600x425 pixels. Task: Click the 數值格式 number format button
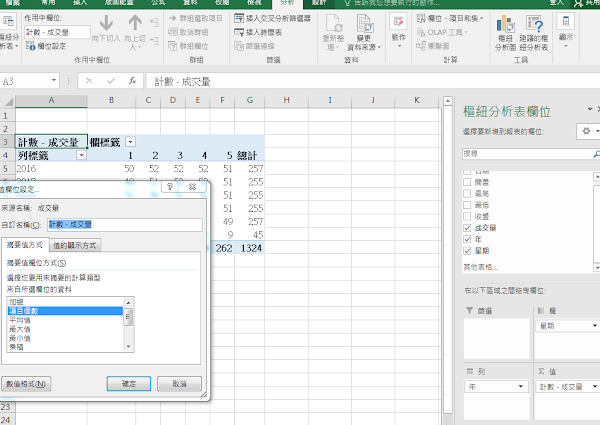tap(26, 384)
